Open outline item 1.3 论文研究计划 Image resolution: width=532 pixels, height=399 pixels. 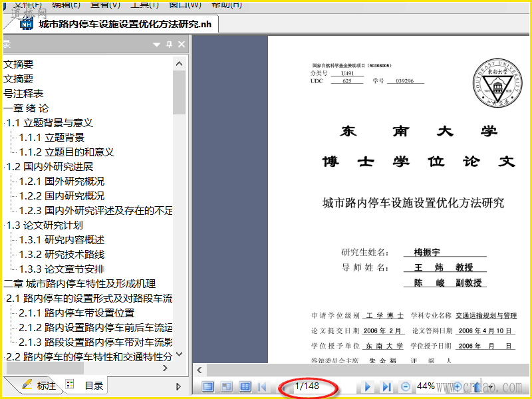[45, 225]
